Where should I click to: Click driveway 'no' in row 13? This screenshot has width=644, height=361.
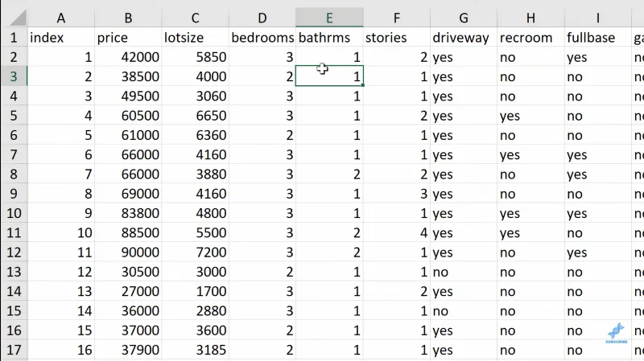pyautogui.click(x=464, y=272)
